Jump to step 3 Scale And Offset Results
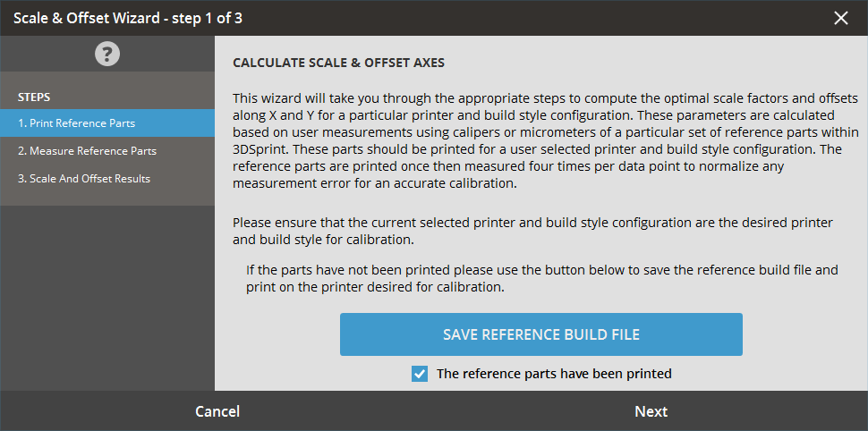 click(x=107, y=178)
